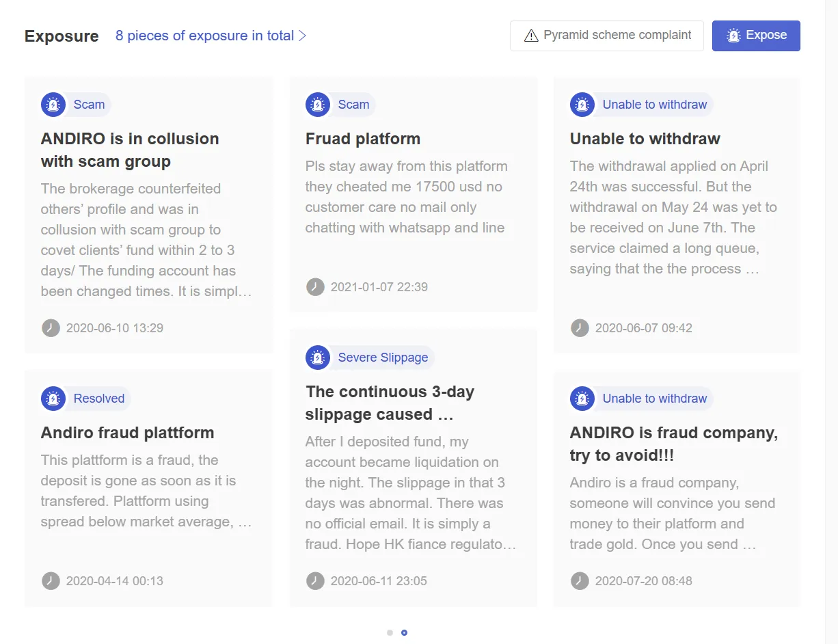Open 'ANDIRO is in collusion with scam group' title
Viewport: 838px width, 644px height.
[130, 150]
